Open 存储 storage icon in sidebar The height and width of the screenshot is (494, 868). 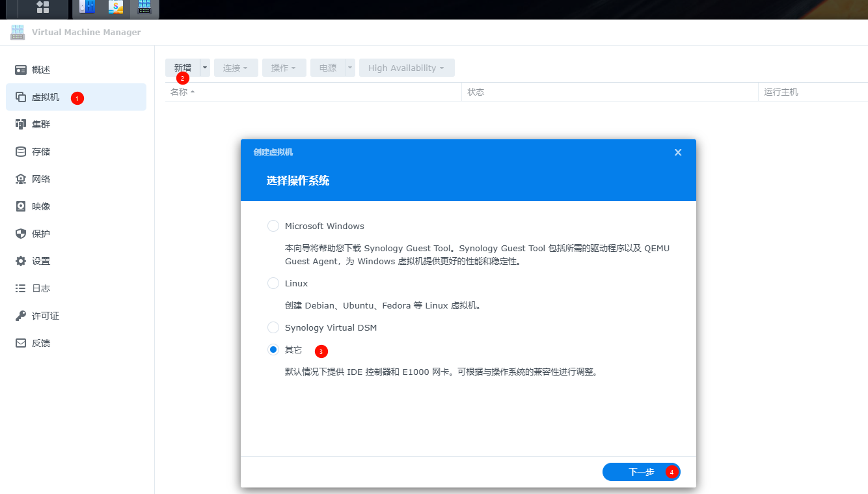pyautogui.click(x=21, y=152)
